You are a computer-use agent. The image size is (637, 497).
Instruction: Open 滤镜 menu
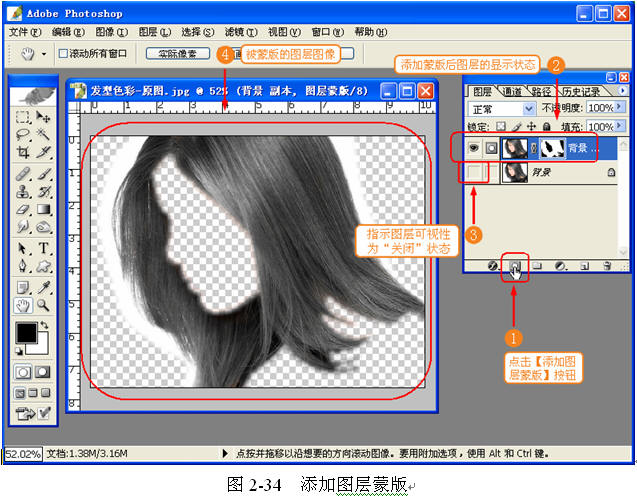click(241, 32)
